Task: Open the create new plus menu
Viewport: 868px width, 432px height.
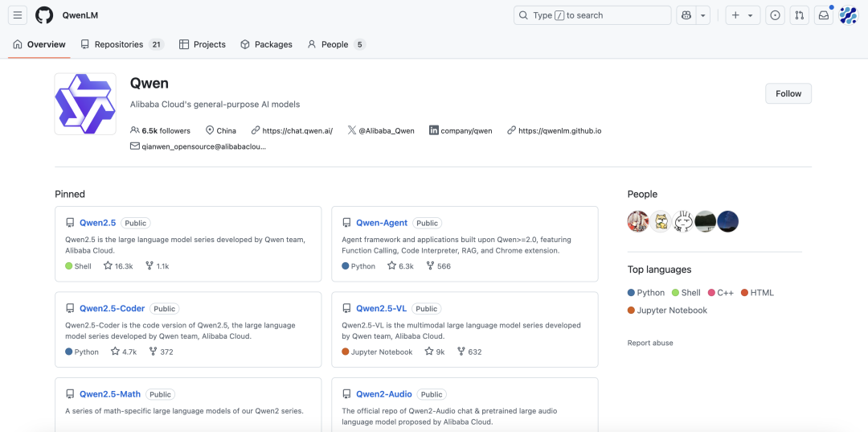Action: 743,15
